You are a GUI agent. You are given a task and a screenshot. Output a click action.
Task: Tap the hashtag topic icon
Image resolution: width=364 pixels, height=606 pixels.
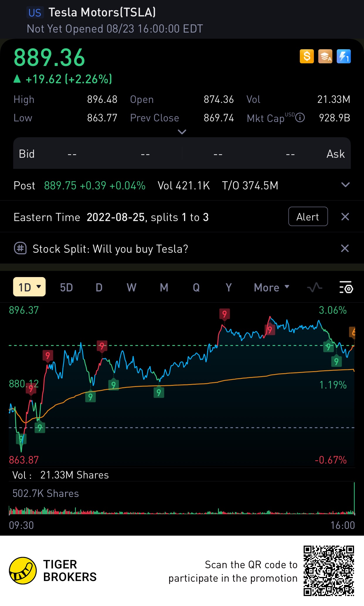(20, 248)
